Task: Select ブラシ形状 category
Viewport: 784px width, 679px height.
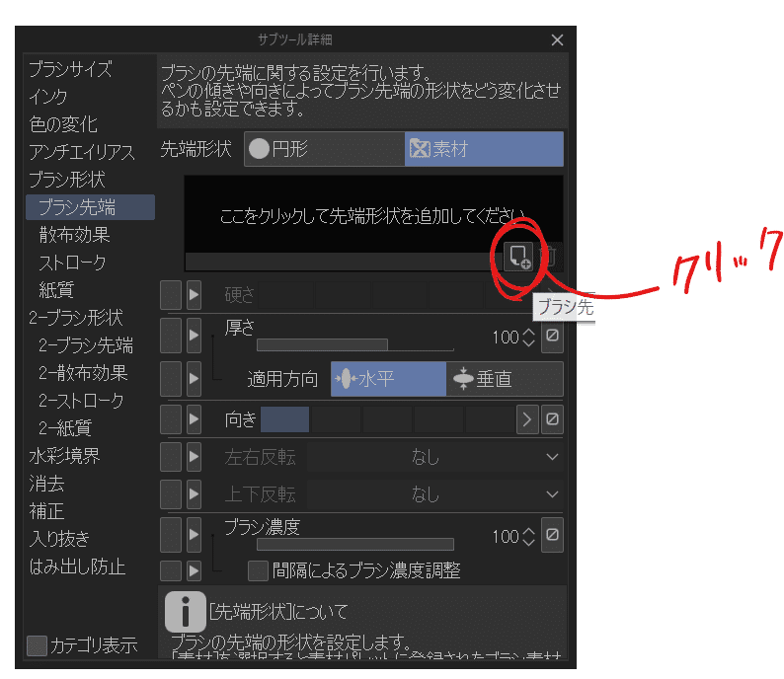Action: tap(67, 180)
